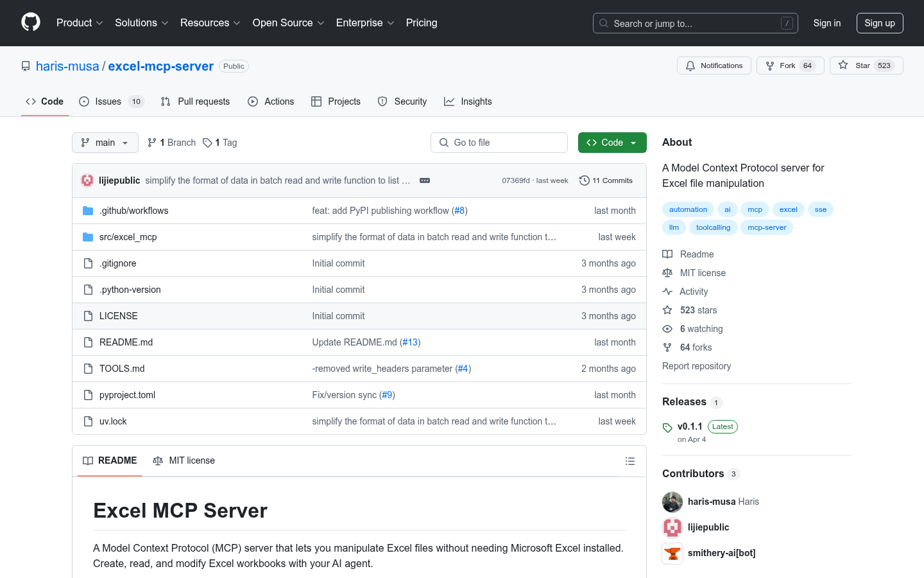Viewport: 924px width, 578px height.
Task: Click the LICENSE file icon
Action: (x=88, y=316)
